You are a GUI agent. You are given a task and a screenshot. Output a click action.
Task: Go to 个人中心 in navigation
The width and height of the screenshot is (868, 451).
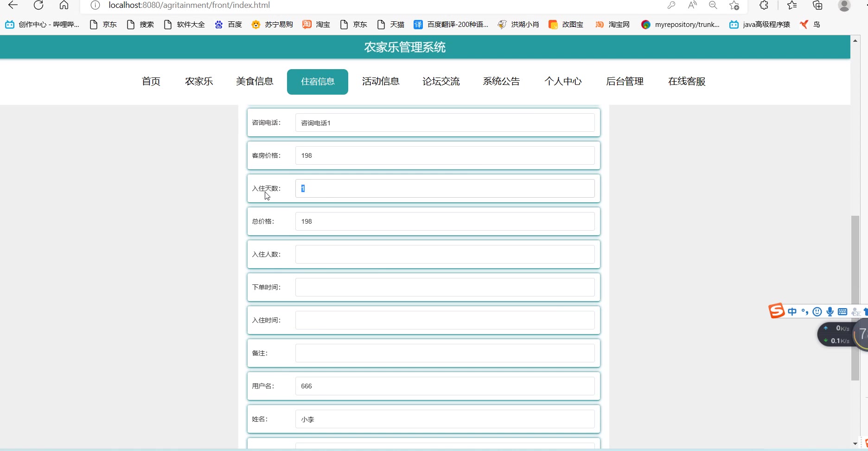click(x=563, y=82)
